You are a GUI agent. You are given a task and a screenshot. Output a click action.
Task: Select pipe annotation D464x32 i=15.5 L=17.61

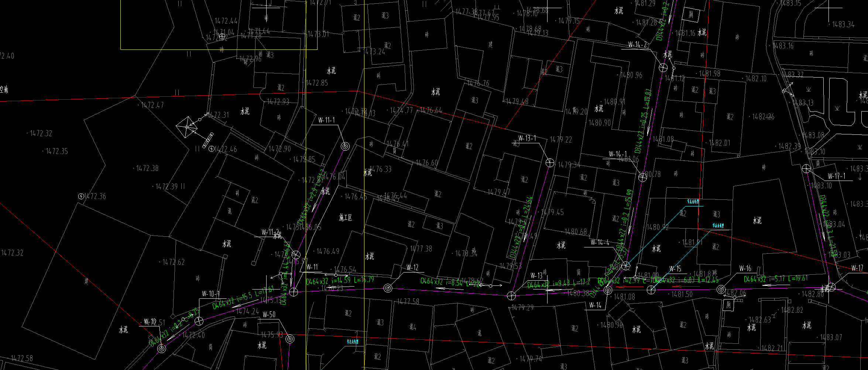coord(243,297)
